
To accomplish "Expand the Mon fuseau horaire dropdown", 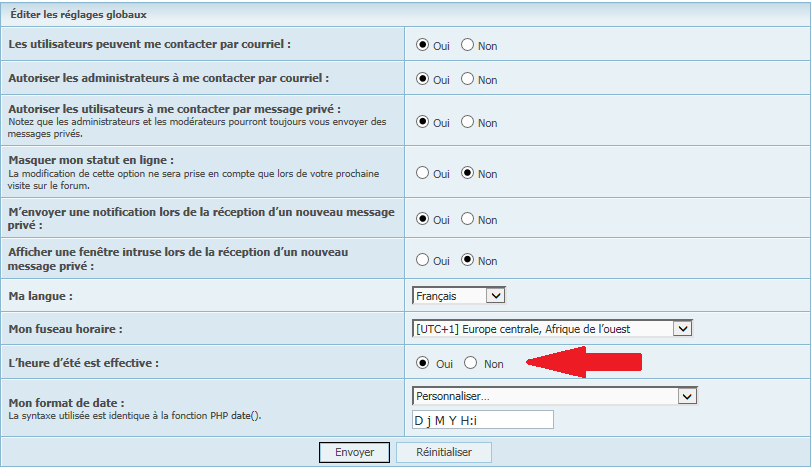I will click(x=552, y=329).
